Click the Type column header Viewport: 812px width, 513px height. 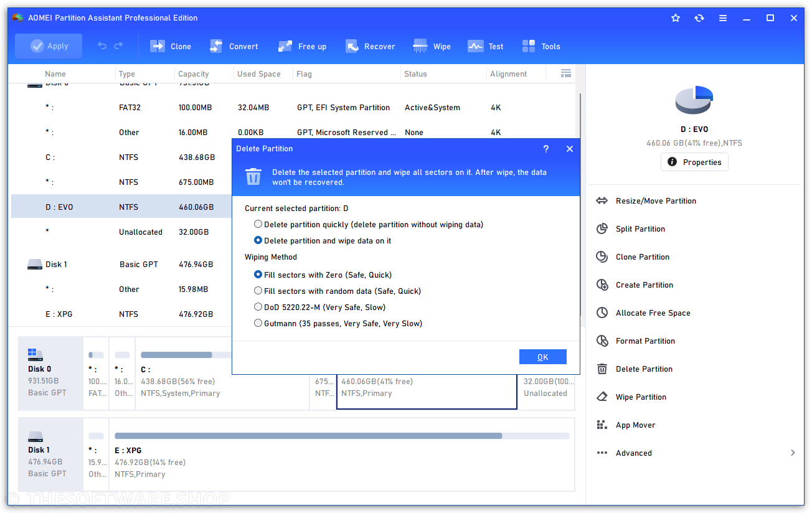click(127, 73)
